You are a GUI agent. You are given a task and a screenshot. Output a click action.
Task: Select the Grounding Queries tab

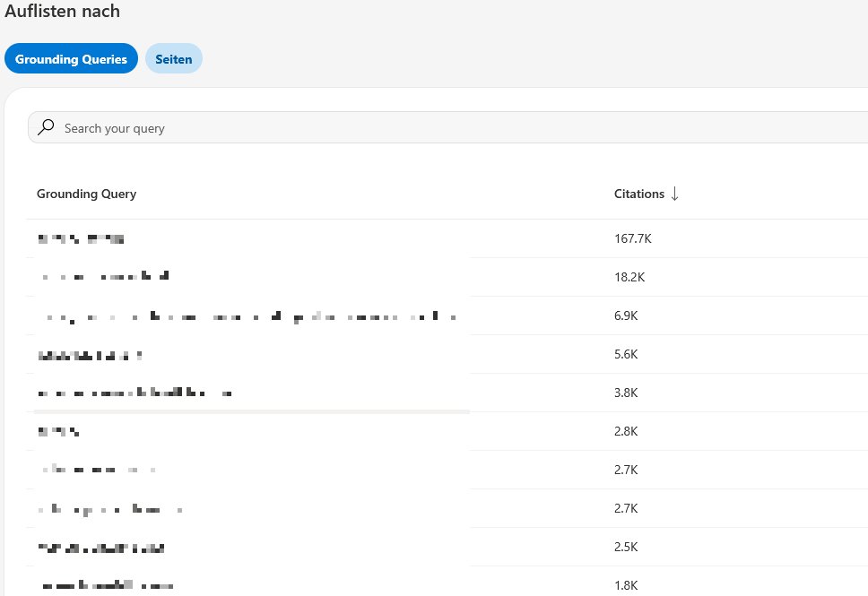tap(71, 58)
